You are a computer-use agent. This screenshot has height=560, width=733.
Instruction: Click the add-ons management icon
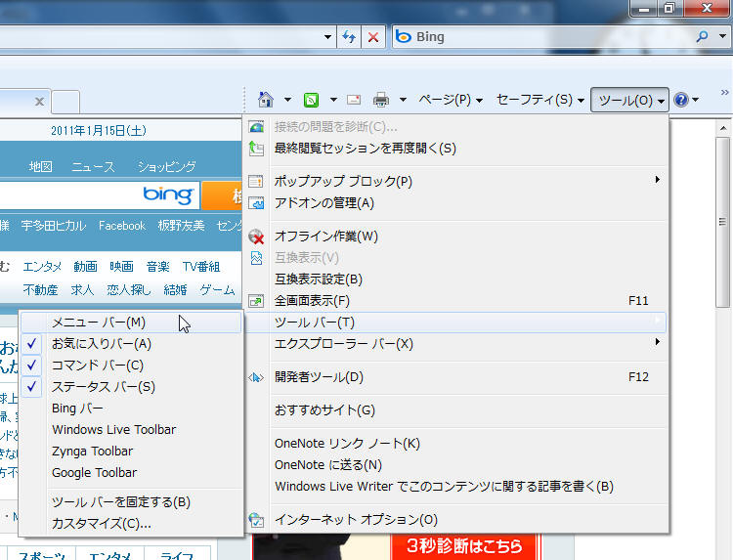tap(256, 203)
